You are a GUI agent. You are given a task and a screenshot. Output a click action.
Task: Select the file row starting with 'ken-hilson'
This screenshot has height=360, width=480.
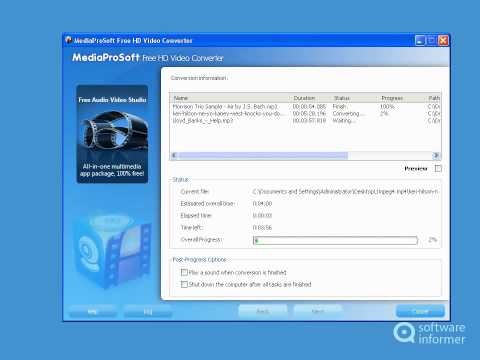coord(305,114)
